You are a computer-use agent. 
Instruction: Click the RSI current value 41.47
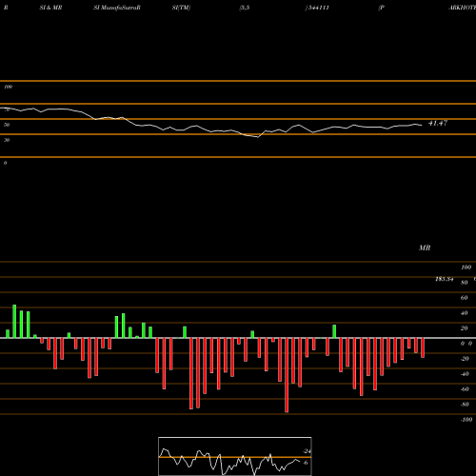click(x=438, y=123)
